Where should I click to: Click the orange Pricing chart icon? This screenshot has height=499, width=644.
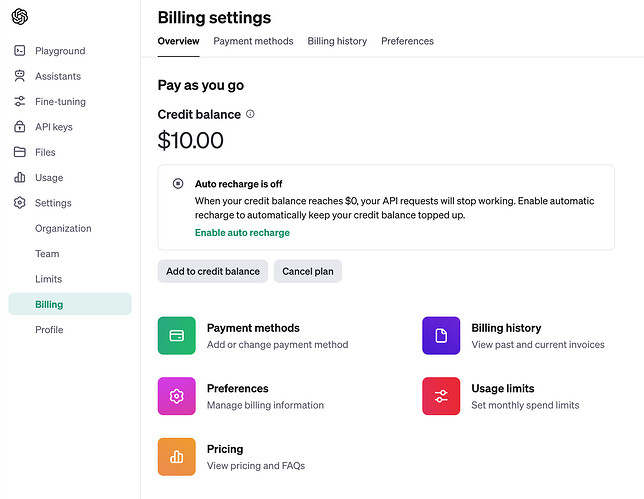pyautogui.click(x=177, y=457)
